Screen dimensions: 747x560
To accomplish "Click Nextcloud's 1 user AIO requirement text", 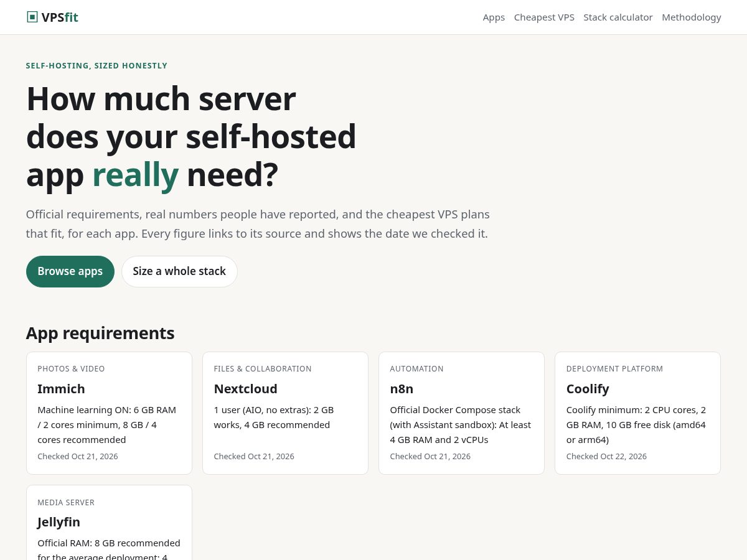I will click(274, 418).
